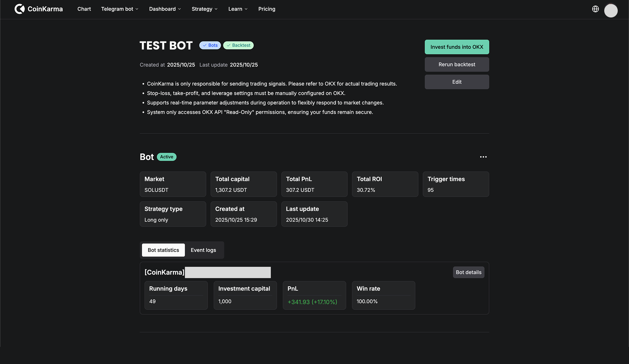Image resolution: width=629 pixels, height=364 pixels.
Task: Open the user profile avatar
Action: 610,11
